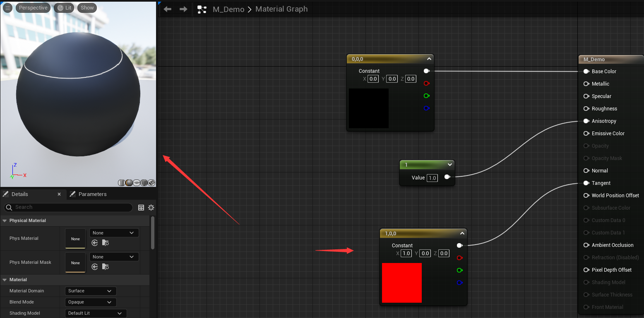The height and width of the screenshot is (318, 644).
Task: Switch preview mesh to plane primitive
Action: [x=137, y=183]
